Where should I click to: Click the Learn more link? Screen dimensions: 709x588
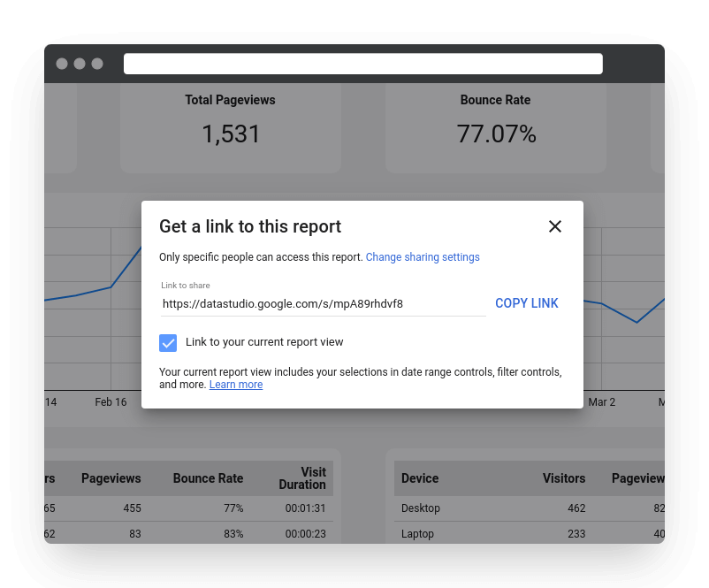point(236,384)
